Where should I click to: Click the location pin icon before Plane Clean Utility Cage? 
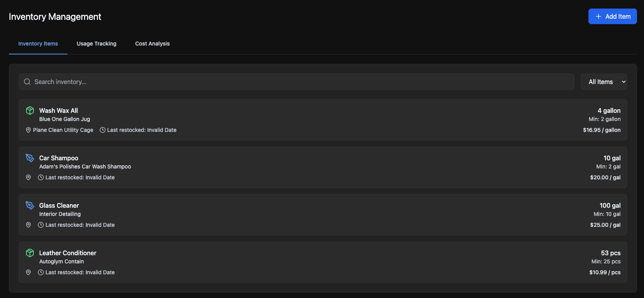(28, 130)
